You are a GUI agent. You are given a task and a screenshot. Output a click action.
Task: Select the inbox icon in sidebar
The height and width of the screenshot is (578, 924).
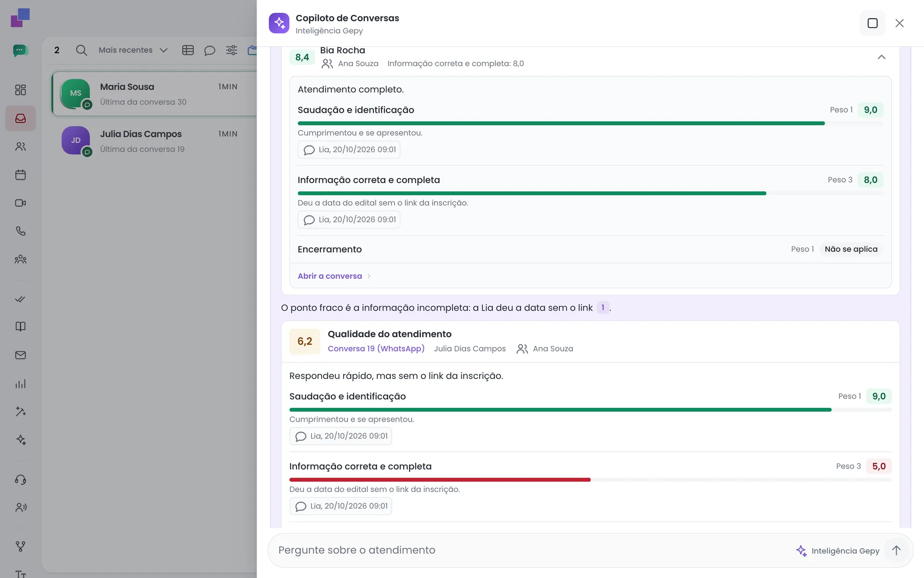coord(20,118)
